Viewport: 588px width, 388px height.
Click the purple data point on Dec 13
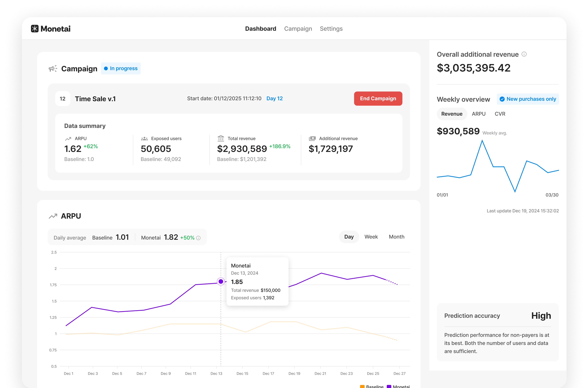pos(221,282)
